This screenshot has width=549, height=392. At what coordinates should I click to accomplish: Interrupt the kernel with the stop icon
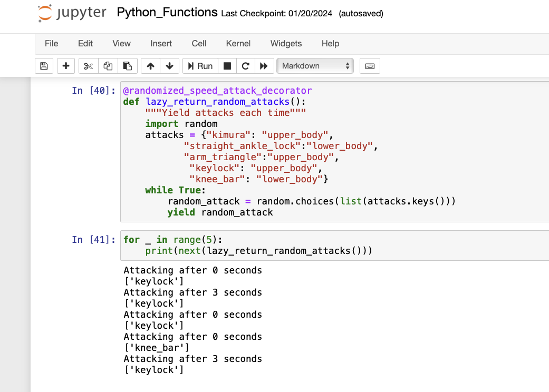click(227, 66)
